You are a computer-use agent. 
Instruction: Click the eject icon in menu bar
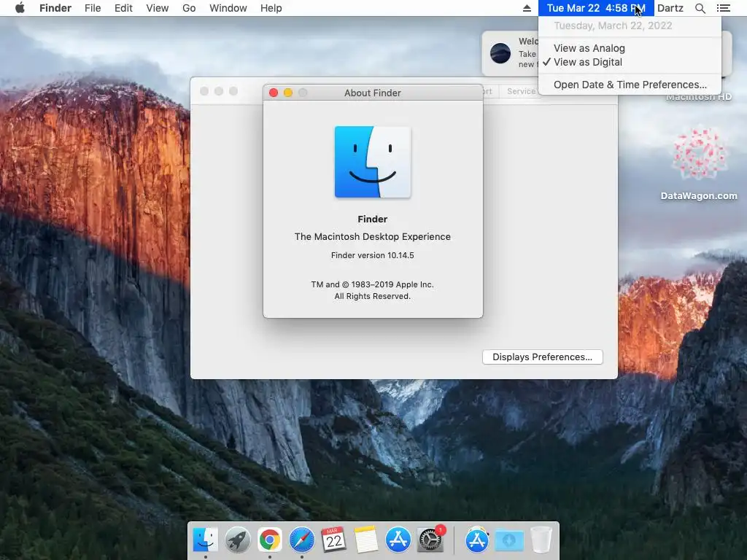527,8
